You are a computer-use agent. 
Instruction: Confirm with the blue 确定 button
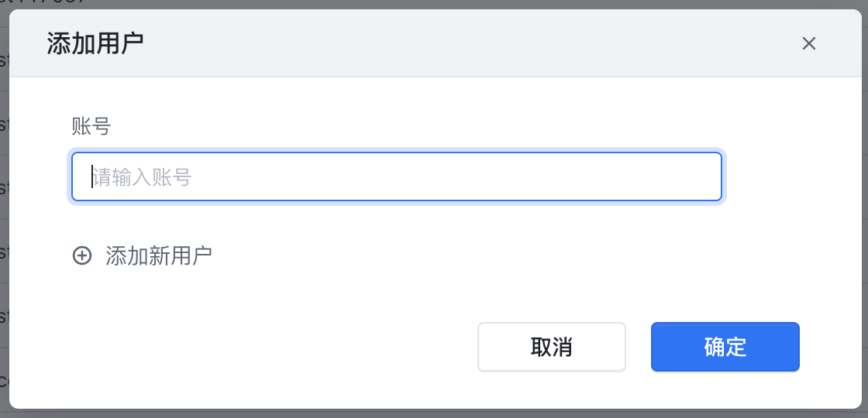click(x=725, y=347)
